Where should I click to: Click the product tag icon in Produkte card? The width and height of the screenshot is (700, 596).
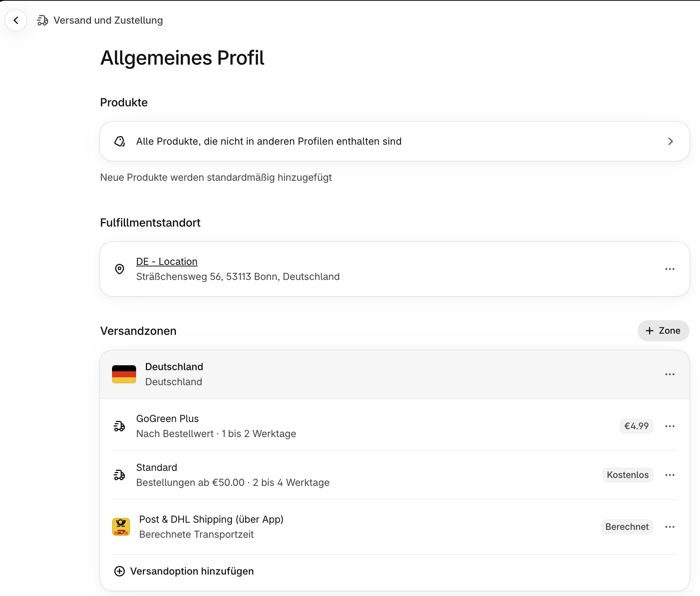tap(120, 141)
